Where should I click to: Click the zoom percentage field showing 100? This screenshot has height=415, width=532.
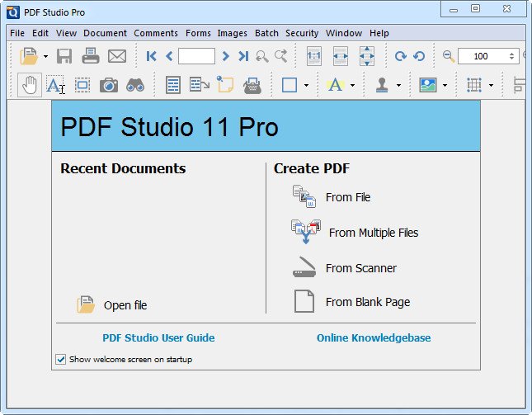tap(481, 56)
